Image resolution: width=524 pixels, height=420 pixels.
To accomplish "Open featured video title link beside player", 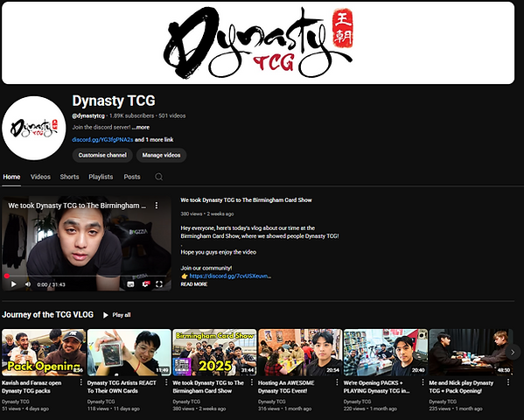I will [246, 200].
